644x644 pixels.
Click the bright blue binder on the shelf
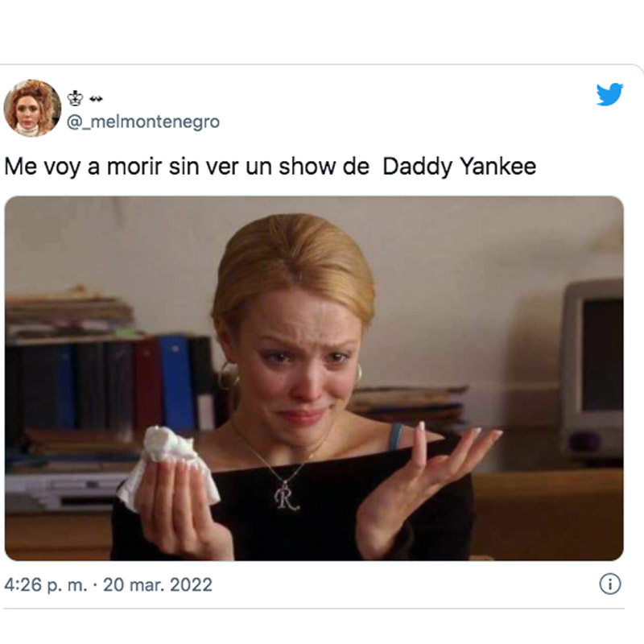pyautogui.click(x=176, y=383)
